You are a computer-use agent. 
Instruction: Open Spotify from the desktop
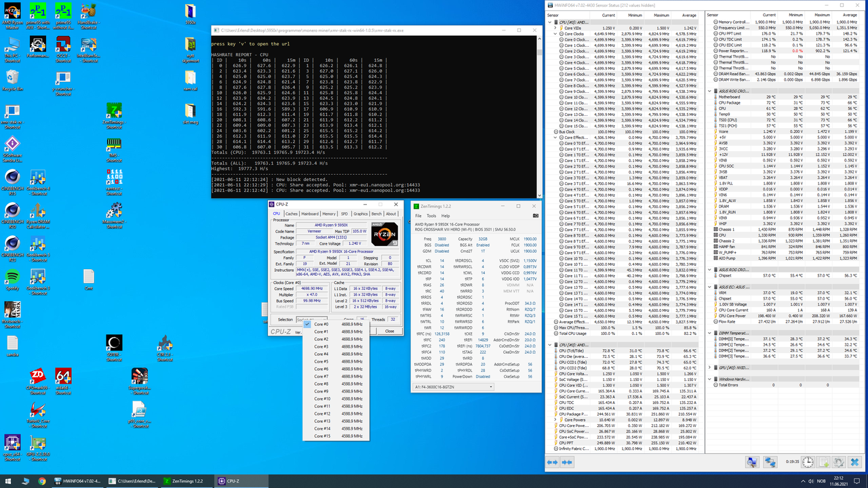coord(12,276)
